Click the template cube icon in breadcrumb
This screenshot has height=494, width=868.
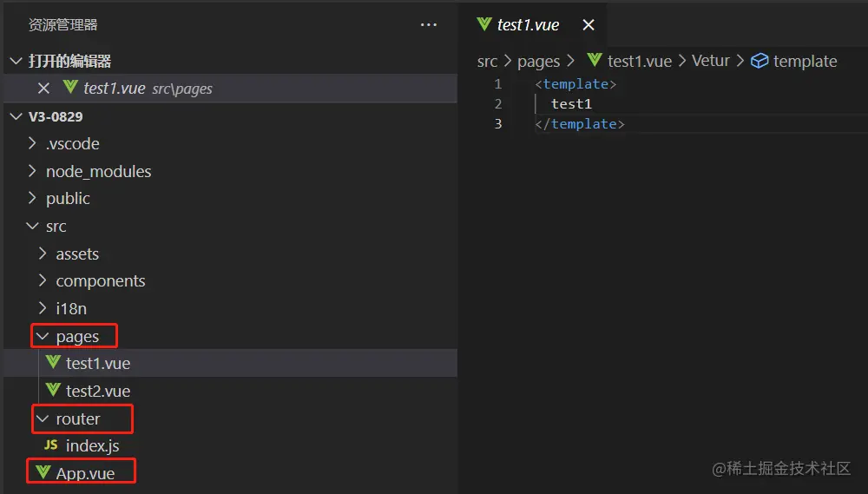click(x=759, y=61)
